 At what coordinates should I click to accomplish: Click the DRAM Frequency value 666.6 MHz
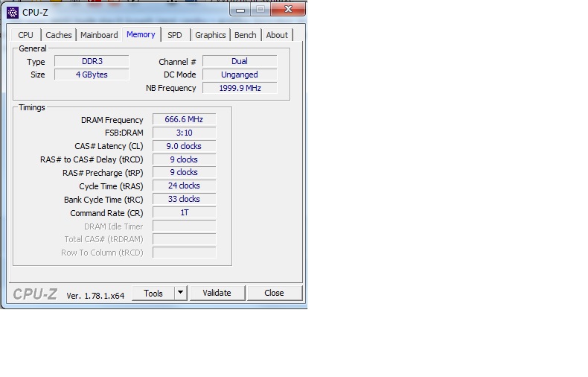point(184,119)
